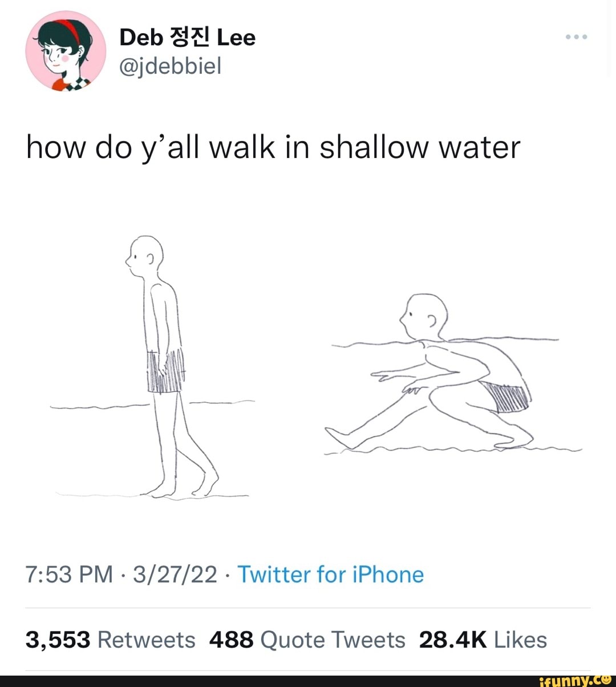
Task: Open the tweet image attachment
Action: point(308,365)
